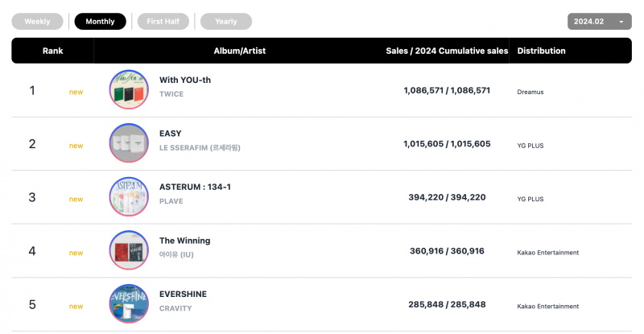Select the Monthly chart tab
Image resolution: width=644 pixels, height=334 pixels.
tap(100, 22)
